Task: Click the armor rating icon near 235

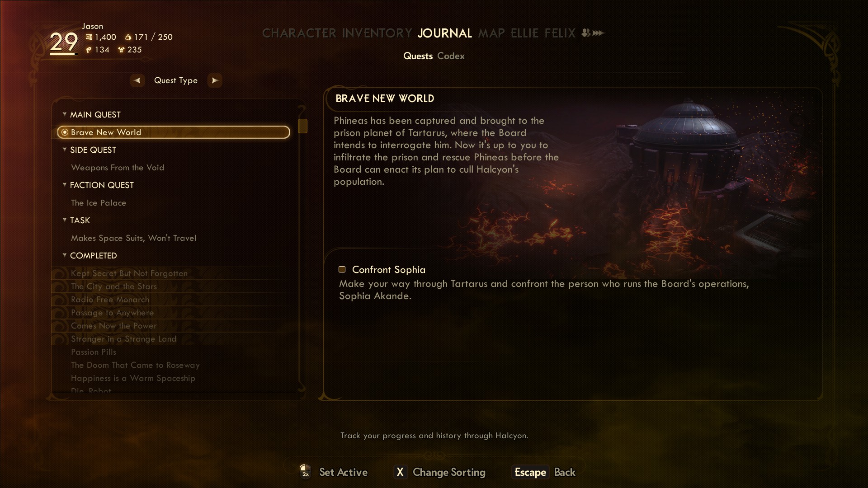Action: [x=121, y=50]
